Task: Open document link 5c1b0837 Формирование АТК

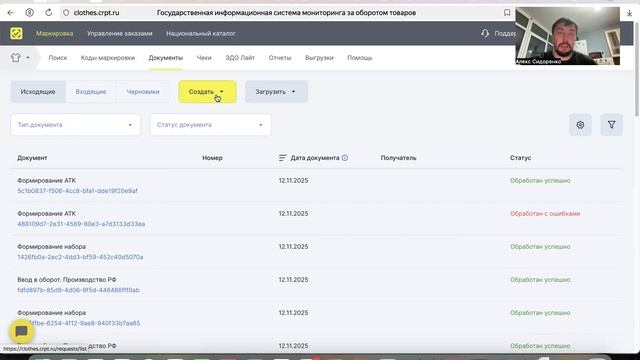Action: click(78, 191)
